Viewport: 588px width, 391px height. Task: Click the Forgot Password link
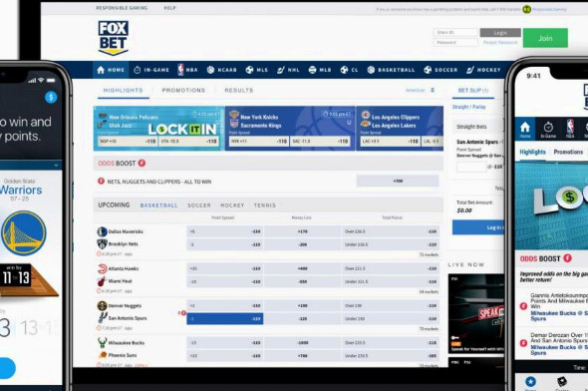pos(500,43)
